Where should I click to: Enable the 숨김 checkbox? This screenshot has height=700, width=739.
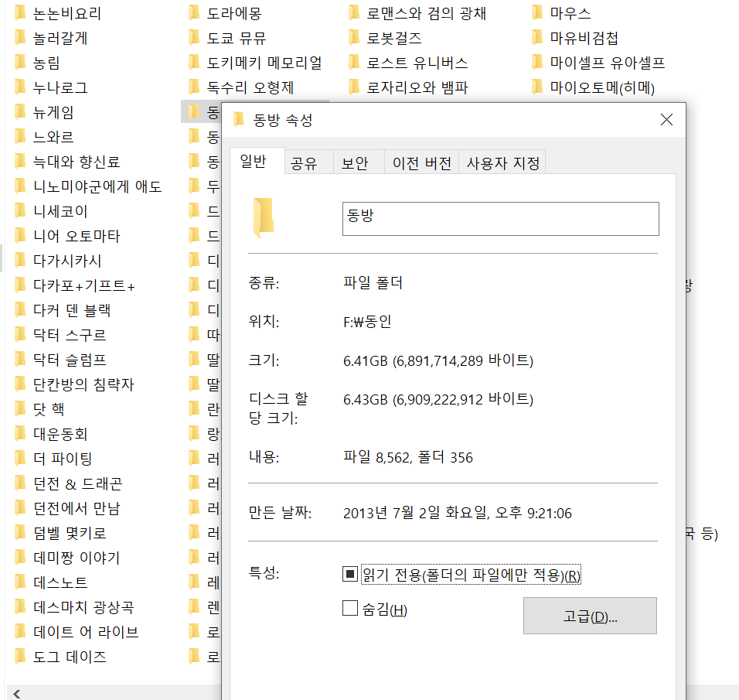350,609
